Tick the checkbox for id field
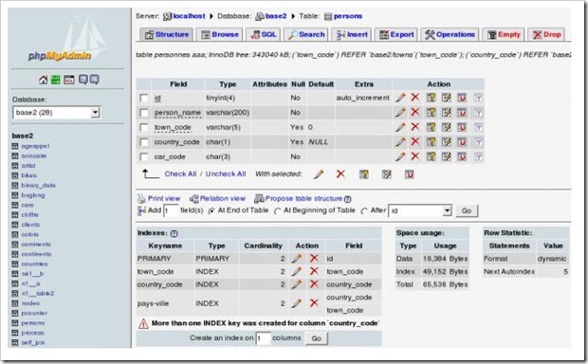The height and width of the screenshot is (364, 588). tap(144, 99)
